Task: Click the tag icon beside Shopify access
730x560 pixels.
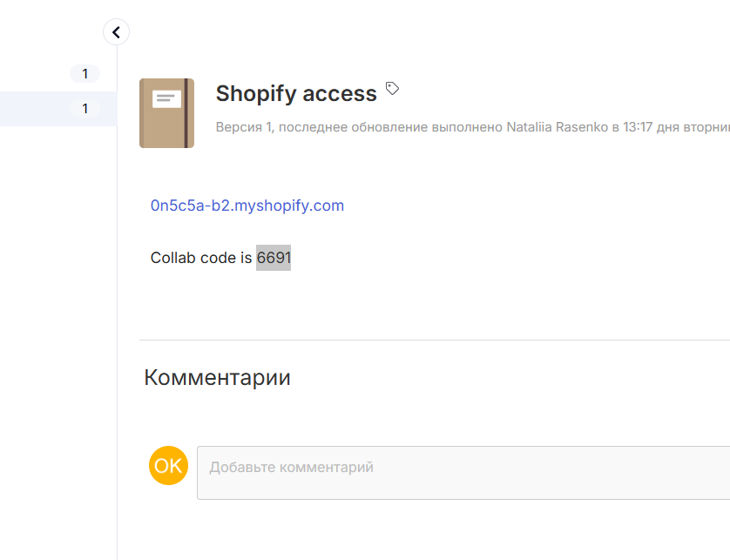Action: 392,89
